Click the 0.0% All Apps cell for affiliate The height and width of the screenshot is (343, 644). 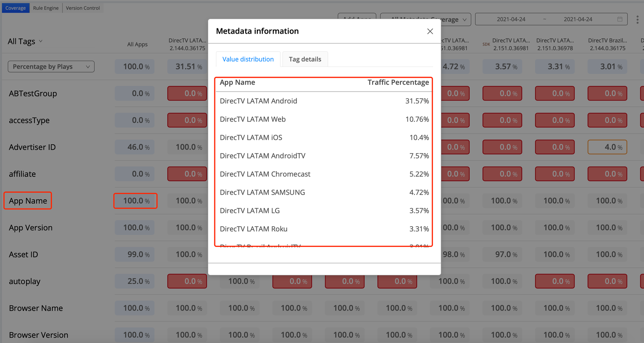tap(135, 174)
